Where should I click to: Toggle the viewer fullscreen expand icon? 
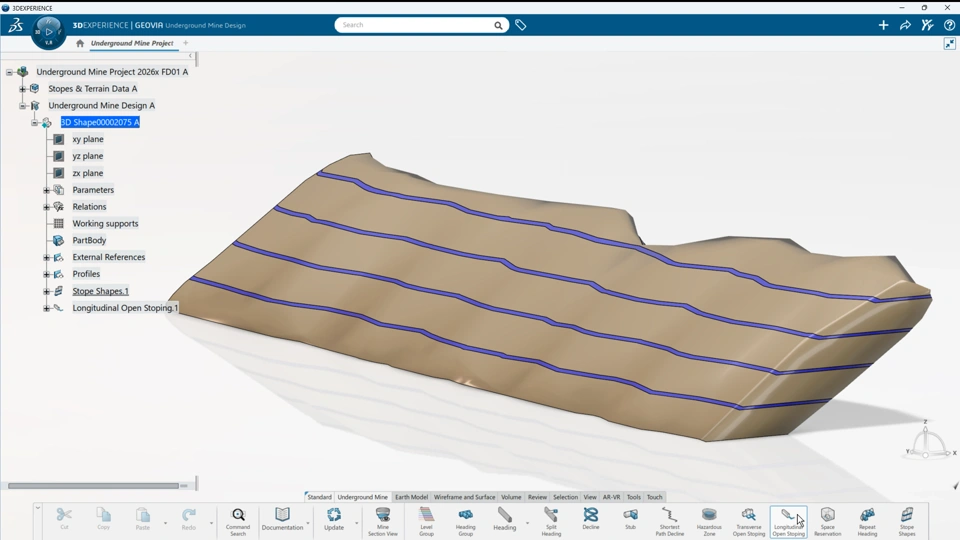[950, 43]
